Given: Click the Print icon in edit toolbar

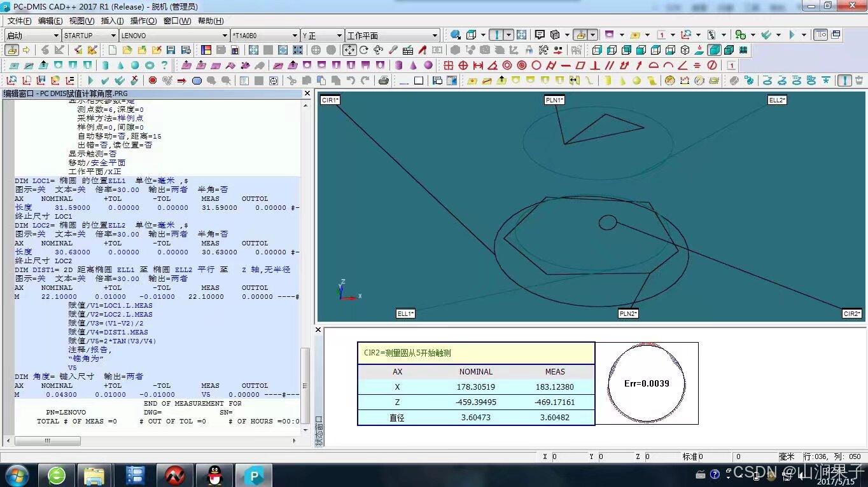Looking at the screenshot, I should (384, 81).
